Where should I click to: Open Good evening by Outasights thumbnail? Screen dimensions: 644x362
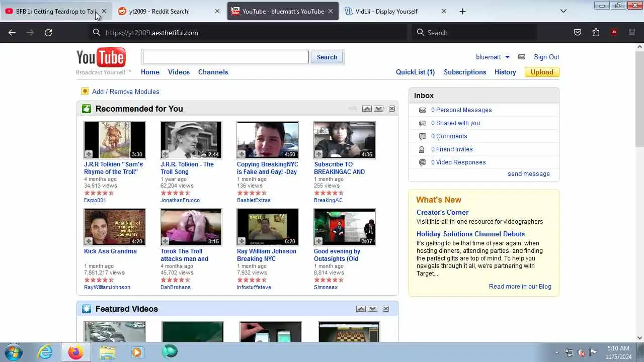click(x=345, y=227)
